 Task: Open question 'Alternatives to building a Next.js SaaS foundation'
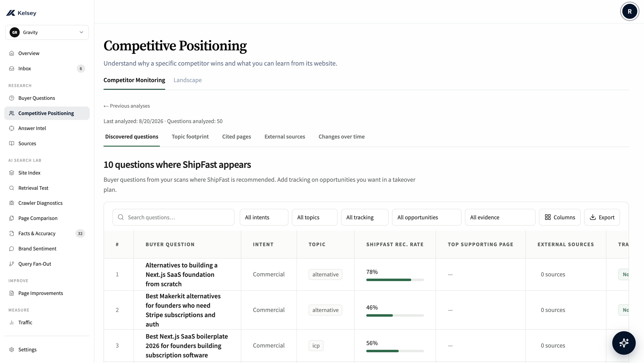(182, 275)
